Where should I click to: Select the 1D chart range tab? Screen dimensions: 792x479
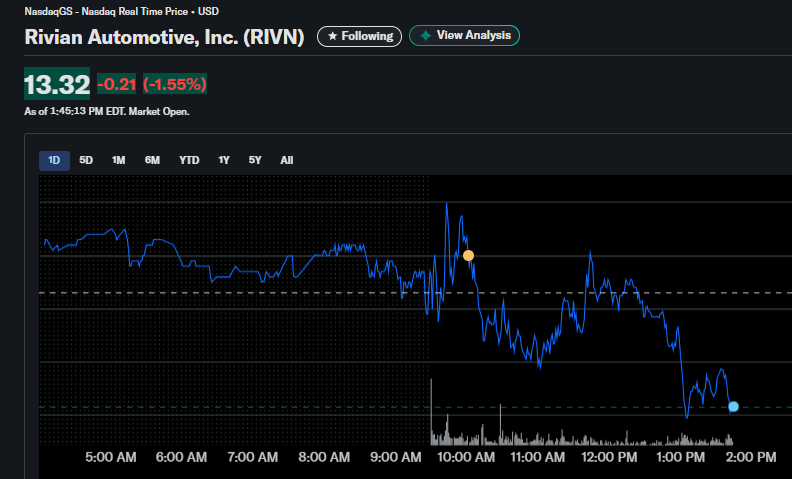pyautogui.click(x=54, y=161)
